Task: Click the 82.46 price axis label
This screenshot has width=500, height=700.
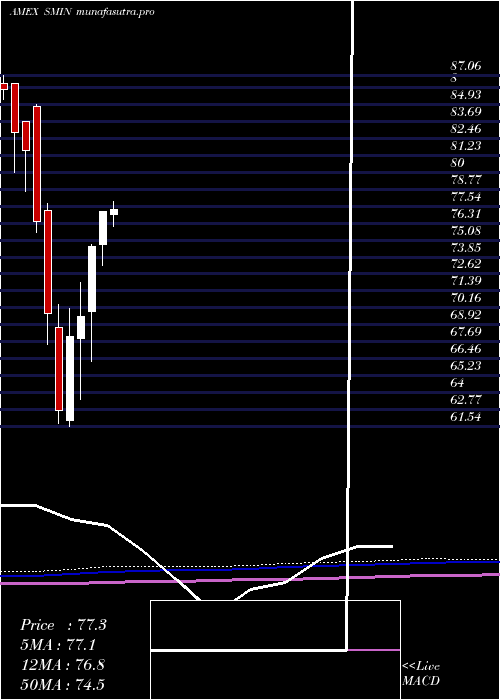Action: pos(466,129)
